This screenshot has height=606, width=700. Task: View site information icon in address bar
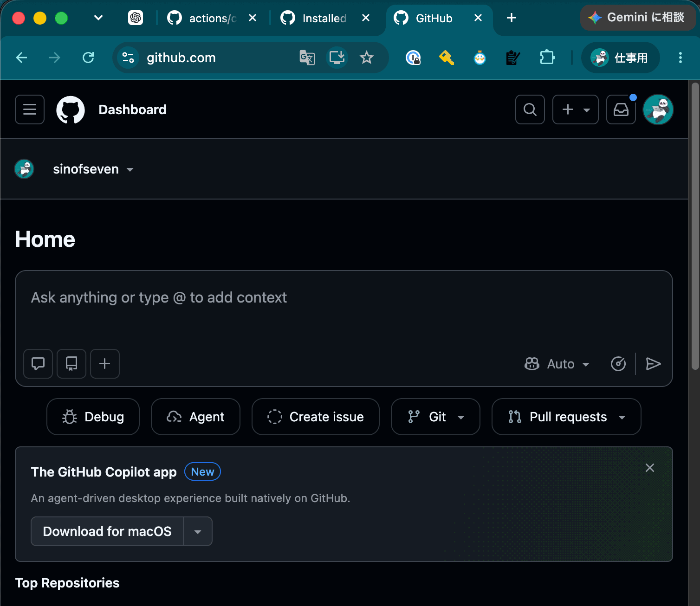[128, 58]
